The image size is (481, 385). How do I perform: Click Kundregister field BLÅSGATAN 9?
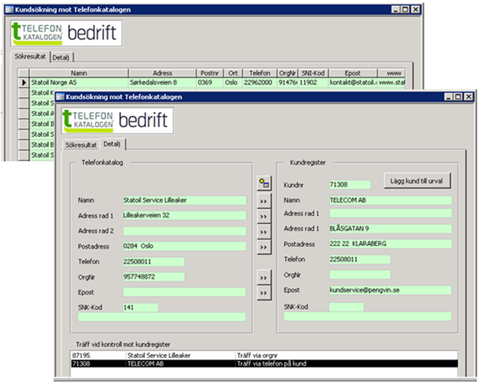pyautogui.click(x=390, y=229)
